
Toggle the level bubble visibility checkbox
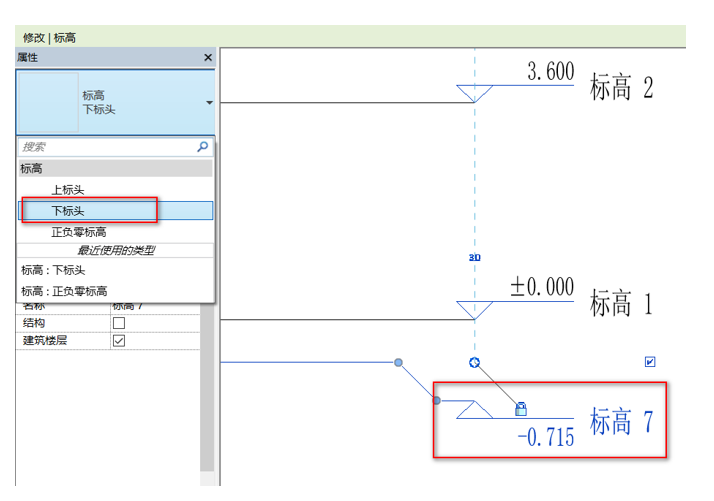pyautogui.click(x=650, y=362)
